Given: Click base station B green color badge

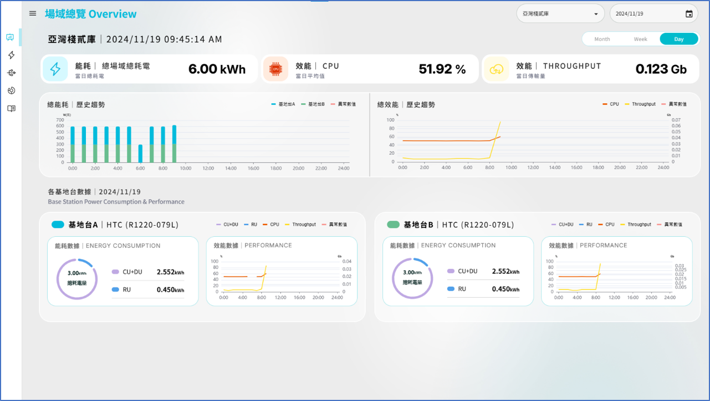Looking at the screenshot, I should (393, 225).
